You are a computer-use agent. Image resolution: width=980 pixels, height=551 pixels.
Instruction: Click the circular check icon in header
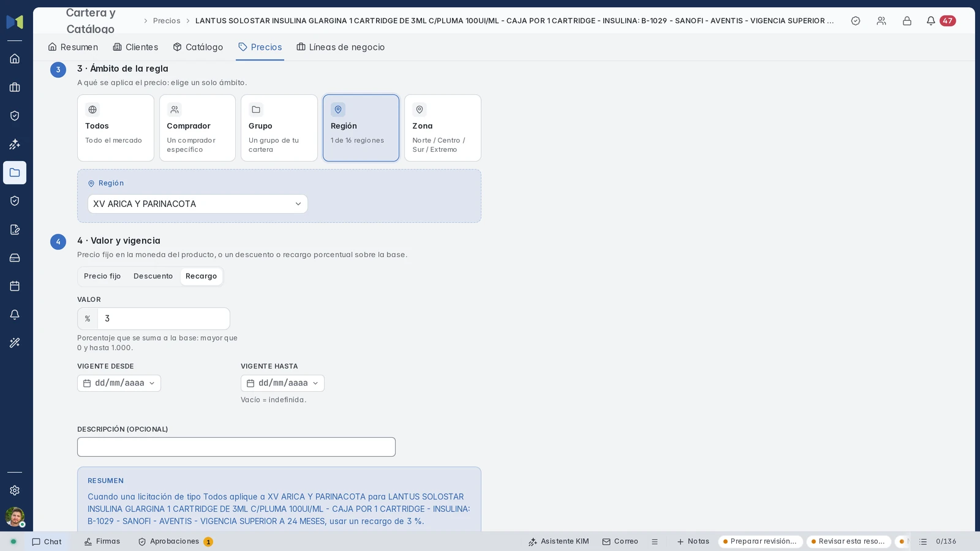click(856, 21)
